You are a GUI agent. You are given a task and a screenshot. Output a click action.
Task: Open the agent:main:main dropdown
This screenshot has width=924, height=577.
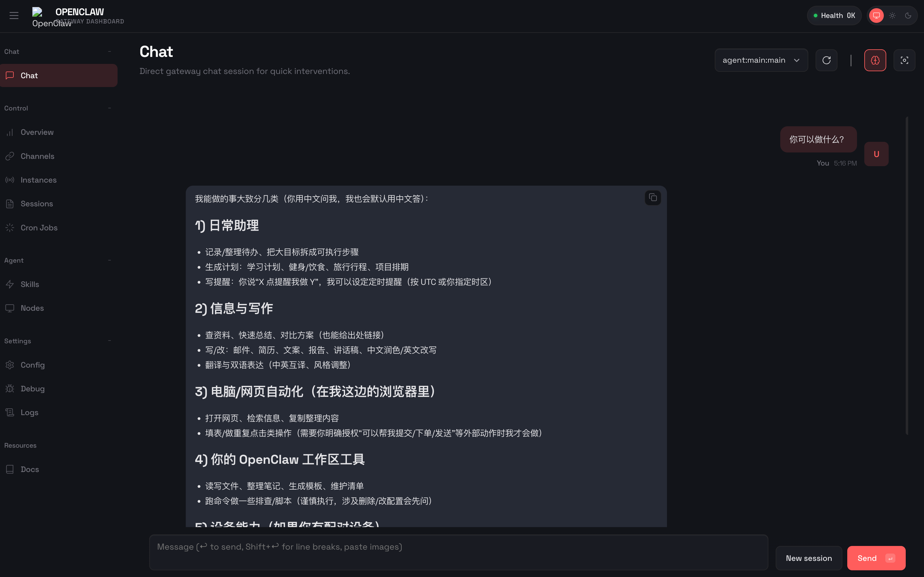coord(761,60)
